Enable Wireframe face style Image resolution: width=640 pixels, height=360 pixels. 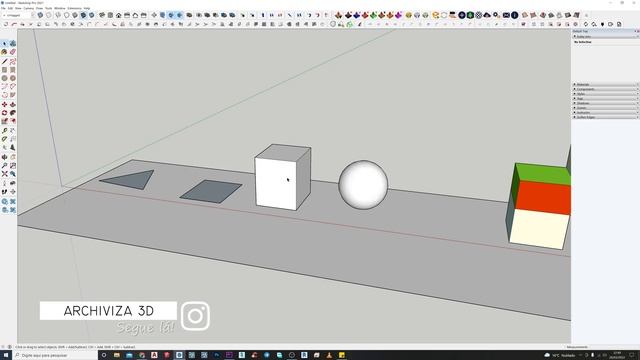pyautogui.click(x=58, y=15)
